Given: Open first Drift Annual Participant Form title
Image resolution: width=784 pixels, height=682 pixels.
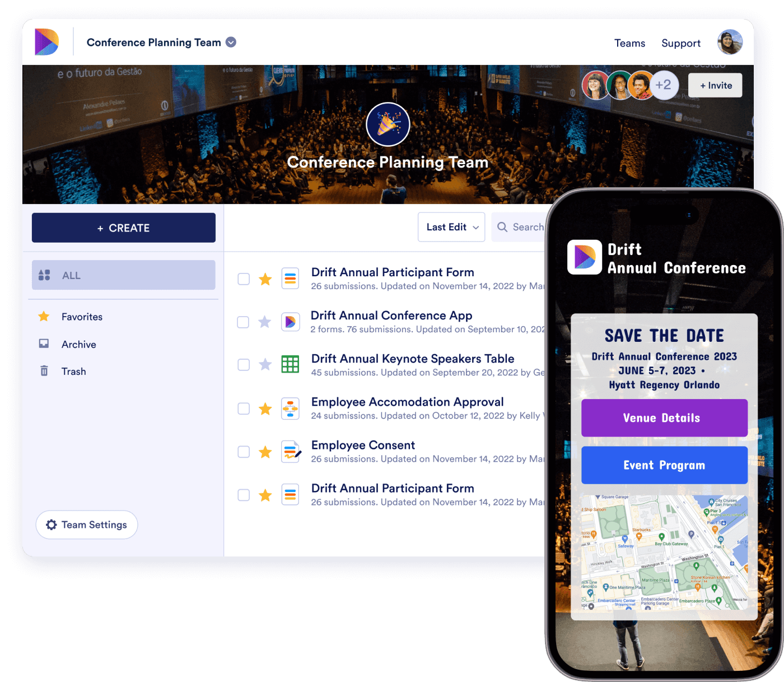Looking at the screenshot, I should pos(393,272).
